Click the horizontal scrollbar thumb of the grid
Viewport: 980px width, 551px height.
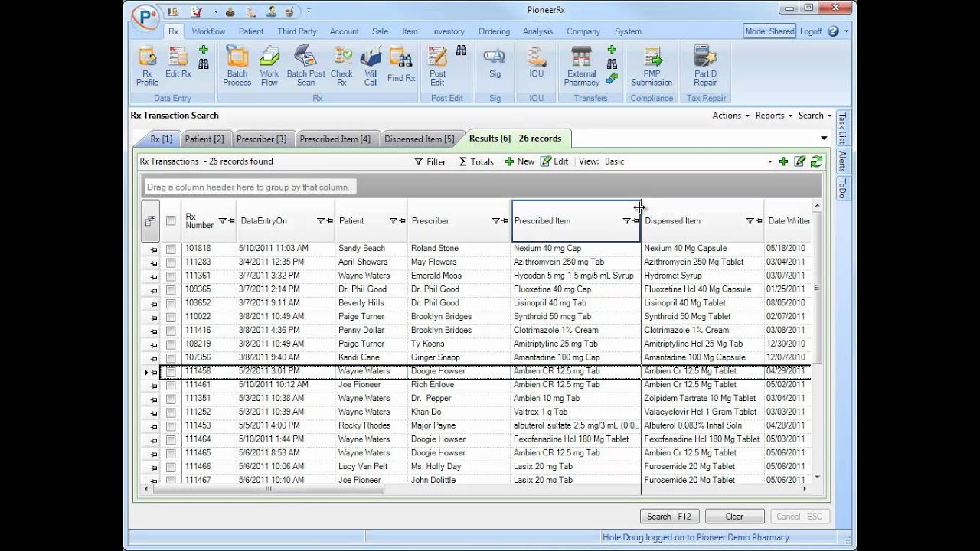268,489
